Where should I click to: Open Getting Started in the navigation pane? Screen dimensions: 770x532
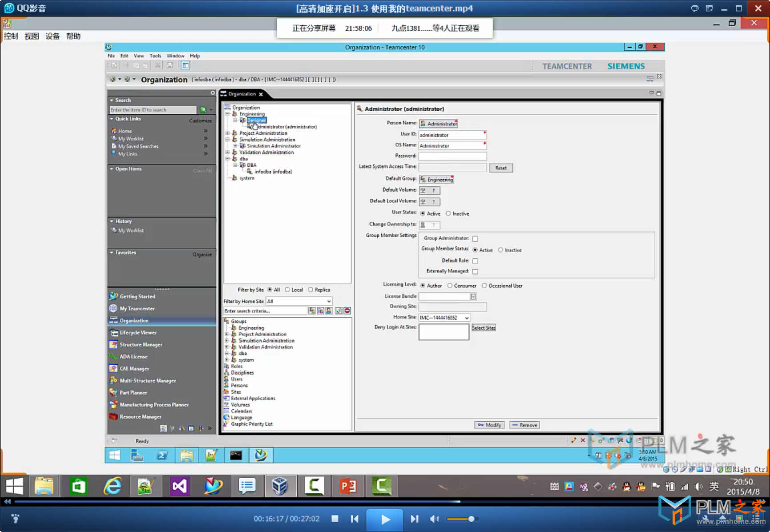(x=137, y=296)
